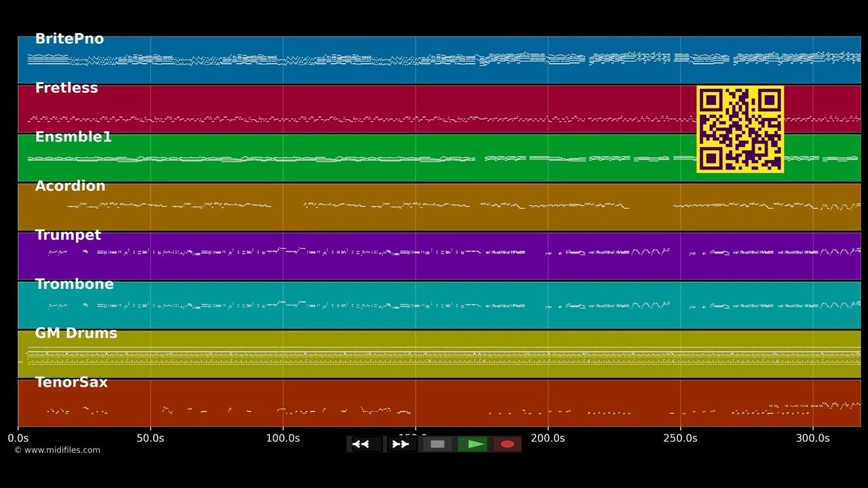Stop playback with the grey square button
The image size is (868, 488).
point(437,444)
